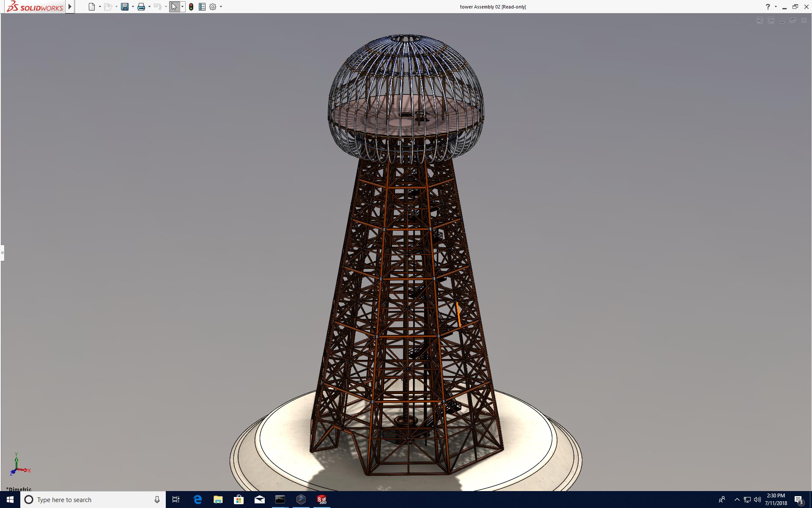
Task: Open Task View on the taskbar
Action: tap(176, 500)
